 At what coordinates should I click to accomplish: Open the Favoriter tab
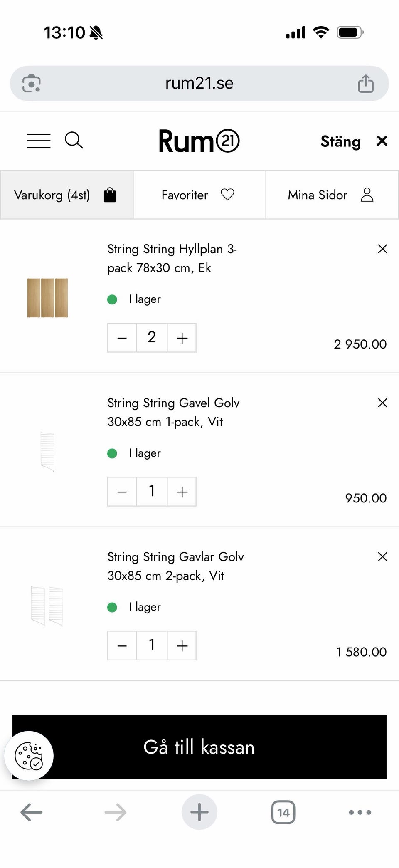click(x=199, y=195)
